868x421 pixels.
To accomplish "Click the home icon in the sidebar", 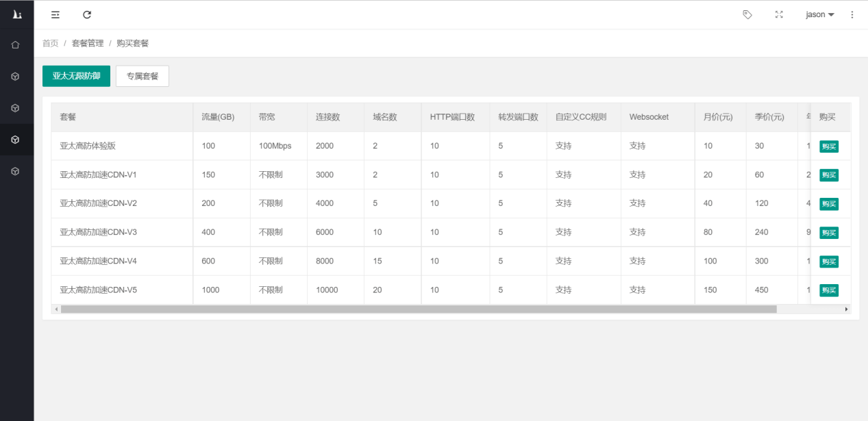I will (x=15, y=45).
